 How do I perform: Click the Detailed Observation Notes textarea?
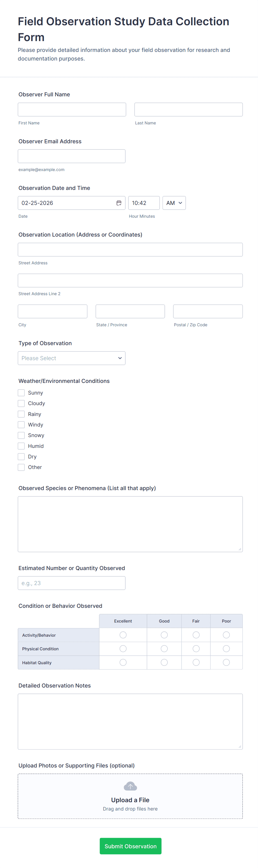(130, 721)
